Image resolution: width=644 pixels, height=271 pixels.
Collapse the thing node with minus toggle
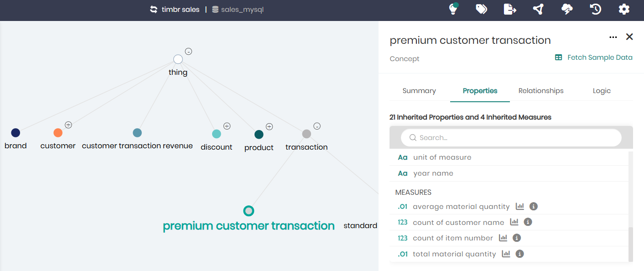tap(188, 52)
